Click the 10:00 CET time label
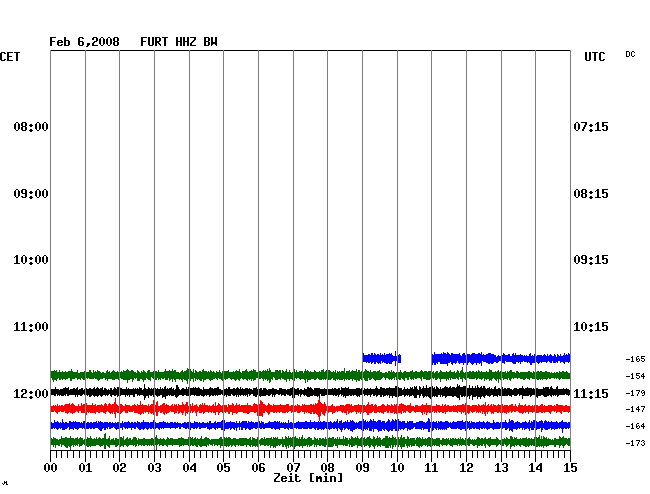650x494 pixels. click(31, 260)
